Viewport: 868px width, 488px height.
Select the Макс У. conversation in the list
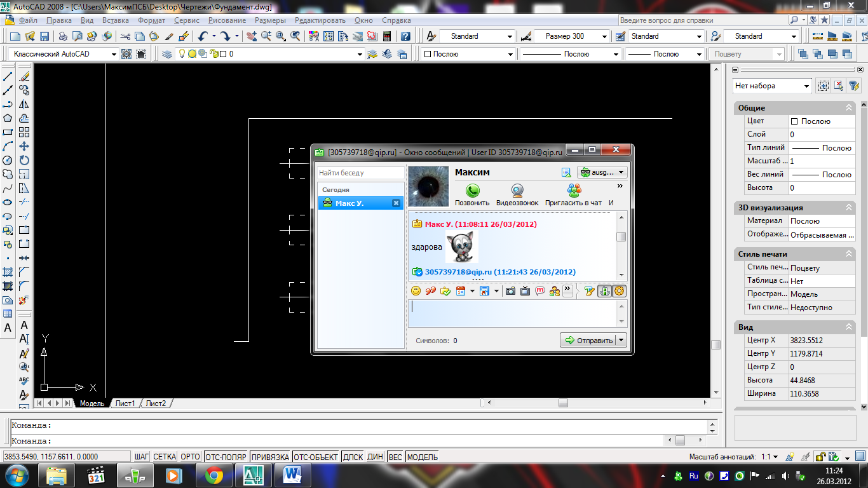tap(361, 203)
